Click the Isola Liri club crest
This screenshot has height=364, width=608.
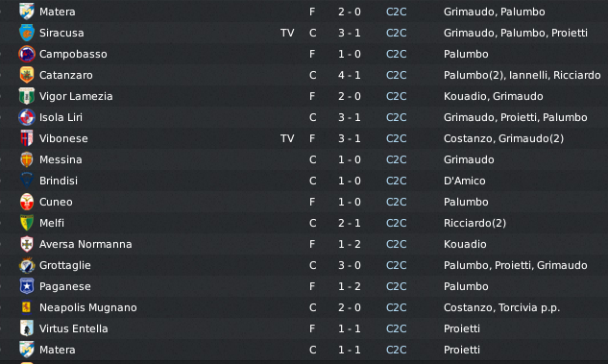pos(27,117)
